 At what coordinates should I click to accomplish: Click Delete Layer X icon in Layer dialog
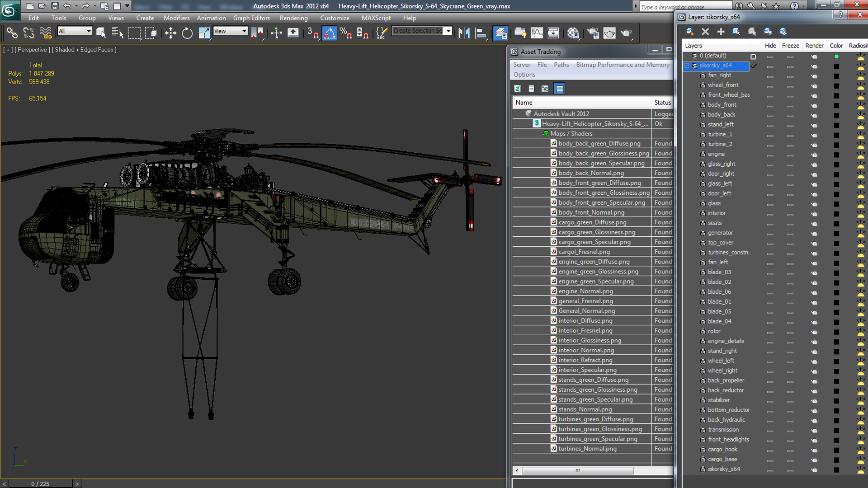pyautogui.click(x=705, y=31)
